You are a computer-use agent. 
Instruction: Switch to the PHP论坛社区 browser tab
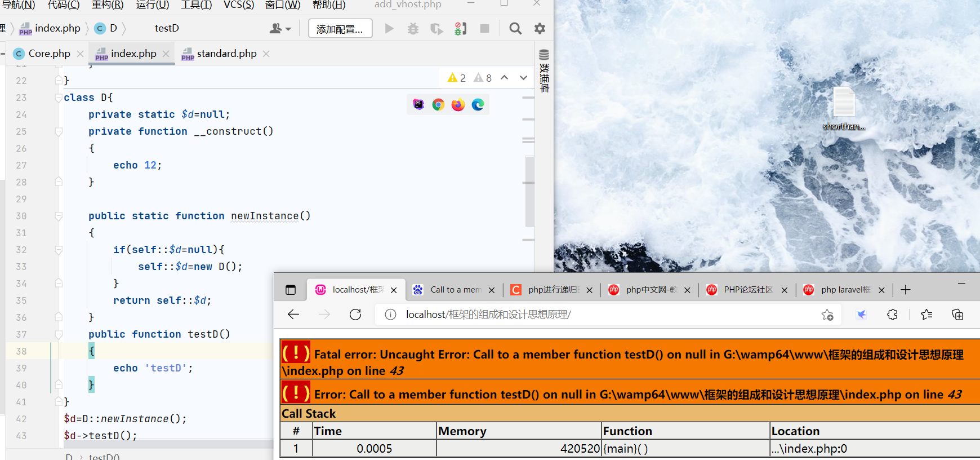748,290
